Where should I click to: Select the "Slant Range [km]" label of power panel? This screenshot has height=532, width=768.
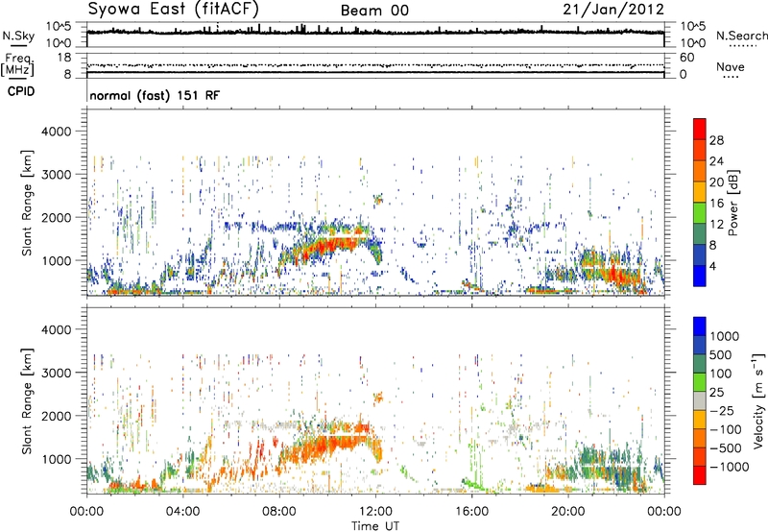coord(27,203)
